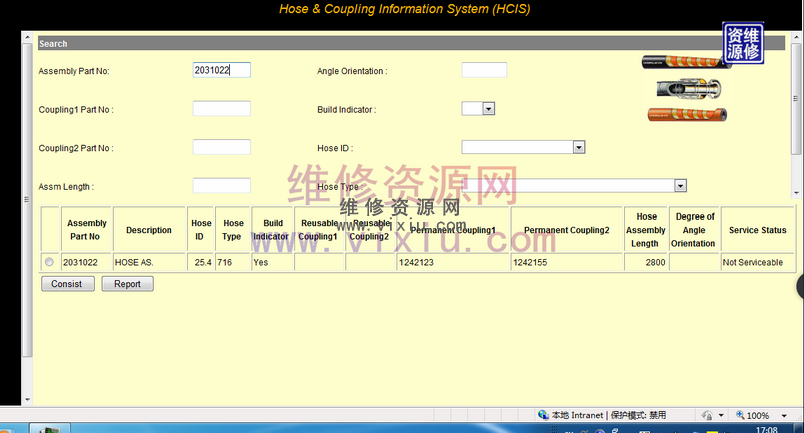The image size is (804, 433).
Task: Click the protected mode security icon
Action: pyautogui.click(x=704, y=415)
